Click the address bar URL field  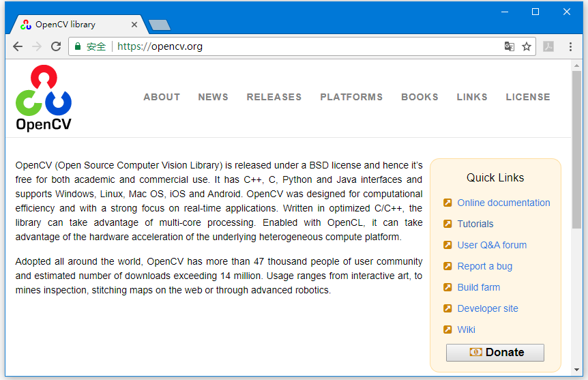coord(302,46)
